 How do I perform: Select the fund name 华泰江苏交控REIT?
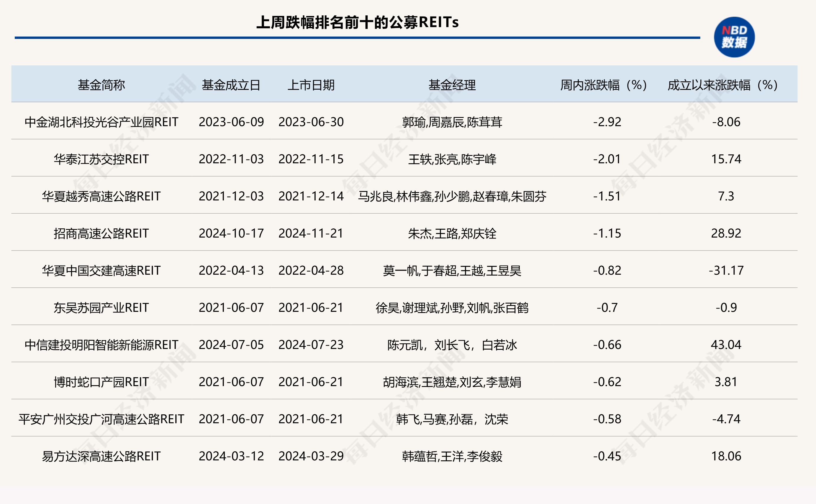(x=101, y=159)
